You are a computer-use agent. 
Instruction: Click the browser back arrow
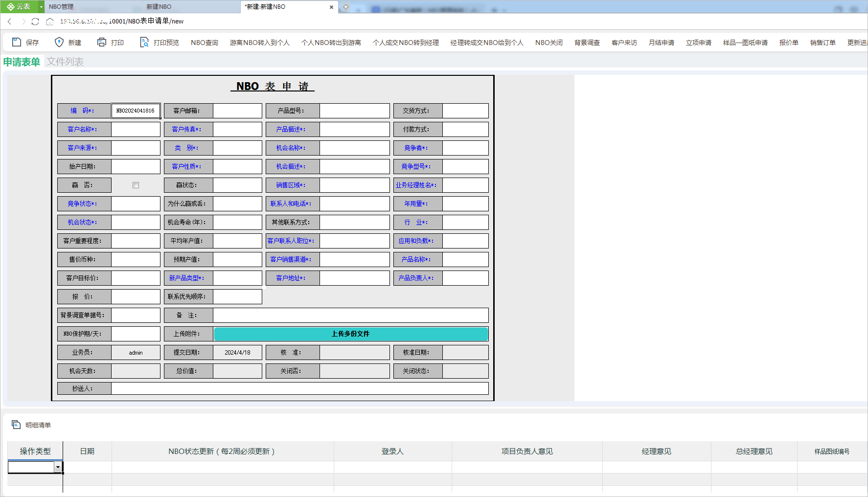(9, 21)
